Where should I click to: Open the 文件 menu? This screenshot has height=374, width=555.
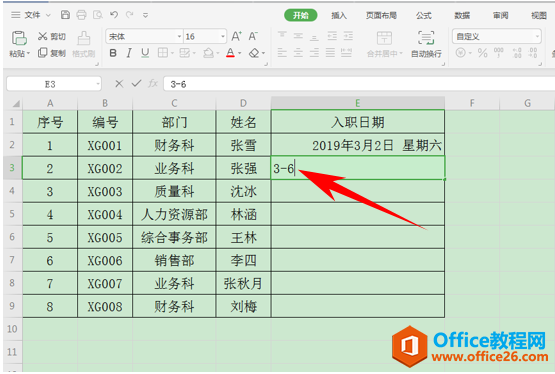(x=32, y=15)
